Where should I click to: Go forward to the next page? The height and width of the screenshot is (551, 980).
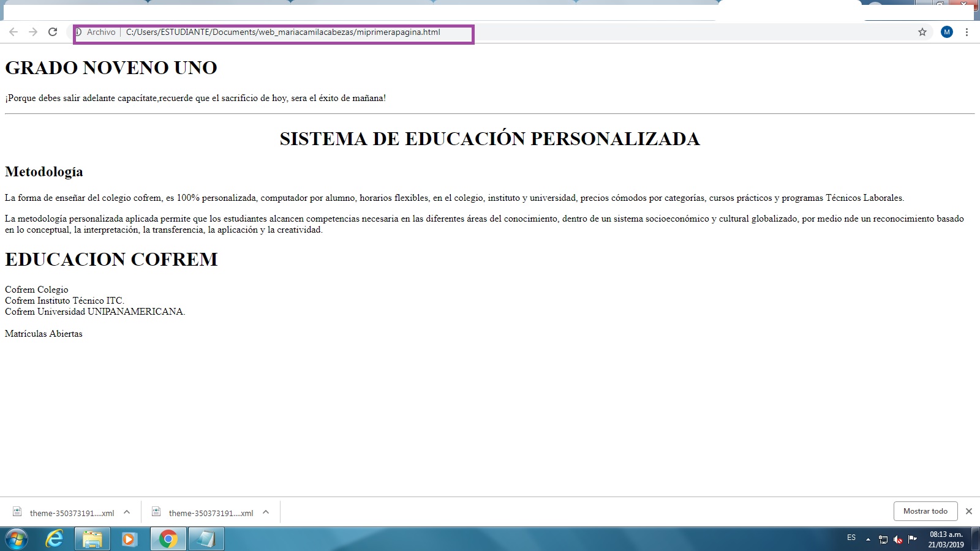[x=33, y=32]
